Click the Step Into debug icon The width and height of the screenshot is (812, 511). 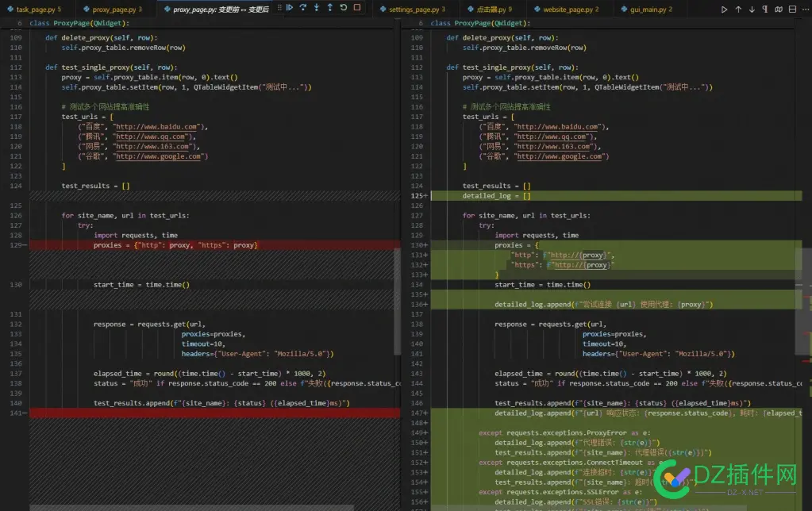pos(317,8)
